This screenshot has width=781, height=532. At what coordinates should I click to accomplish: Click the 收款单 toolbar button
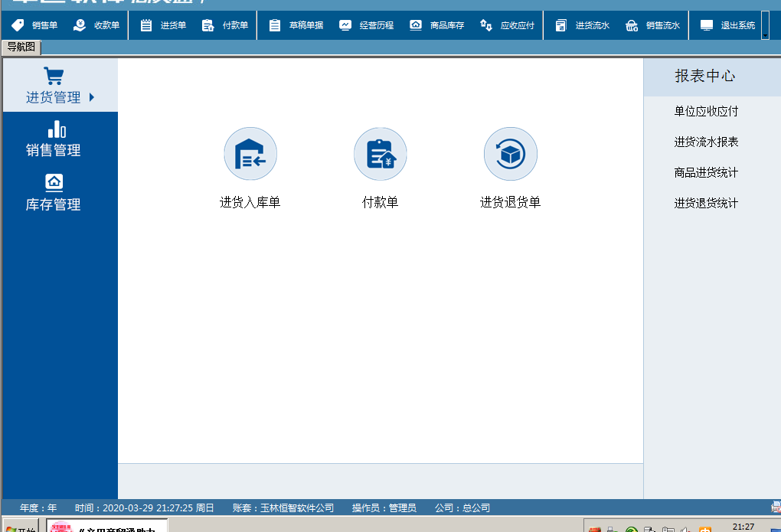[x=97, y=25]
